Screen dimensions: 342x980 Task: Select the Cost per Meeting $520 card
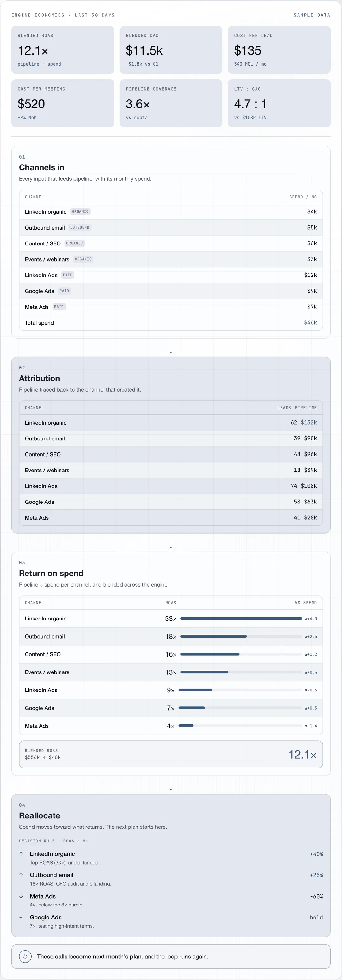[63, 103]
